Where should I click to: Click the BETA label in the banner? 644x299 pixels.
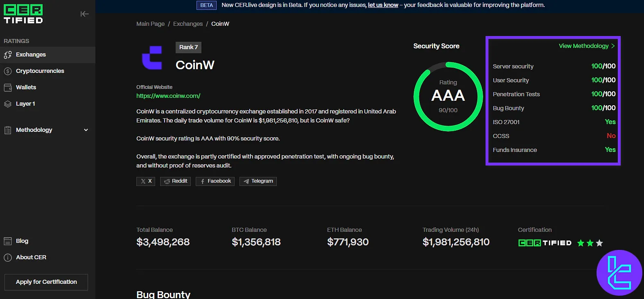[206, 5]
